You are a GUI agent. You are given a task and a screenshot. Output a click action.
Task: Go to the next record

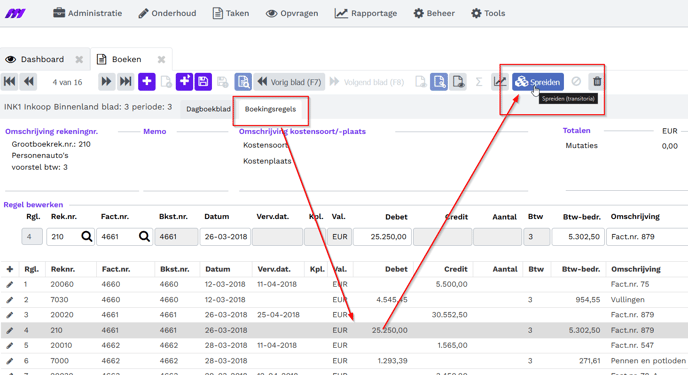(106, 82)
